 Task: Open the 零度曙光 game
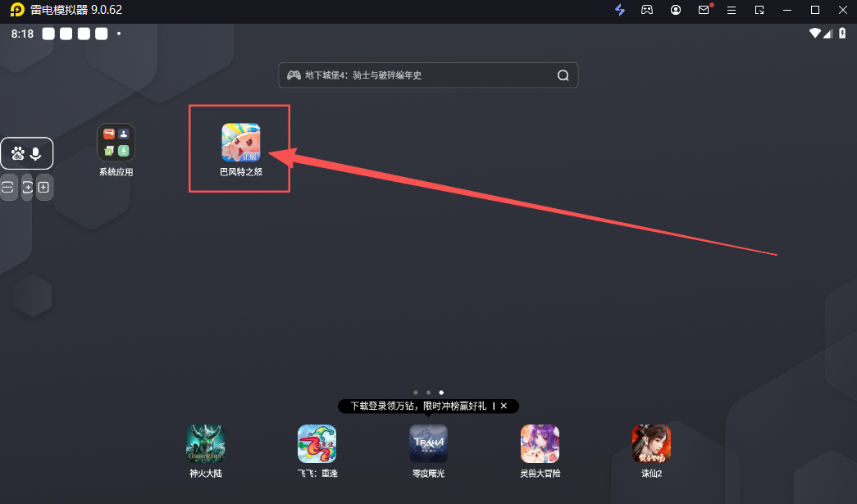(427, 443)
